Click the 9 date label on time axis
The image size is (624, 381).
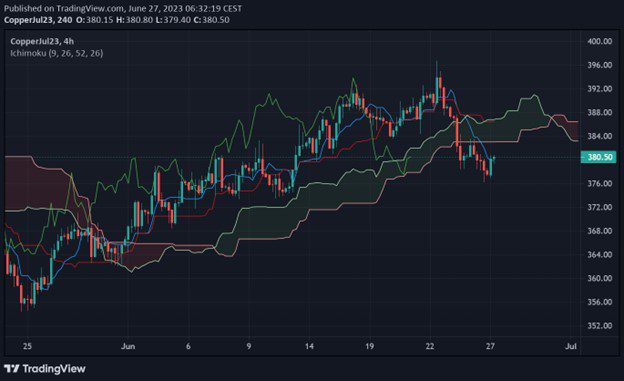(x=249, y=346)
